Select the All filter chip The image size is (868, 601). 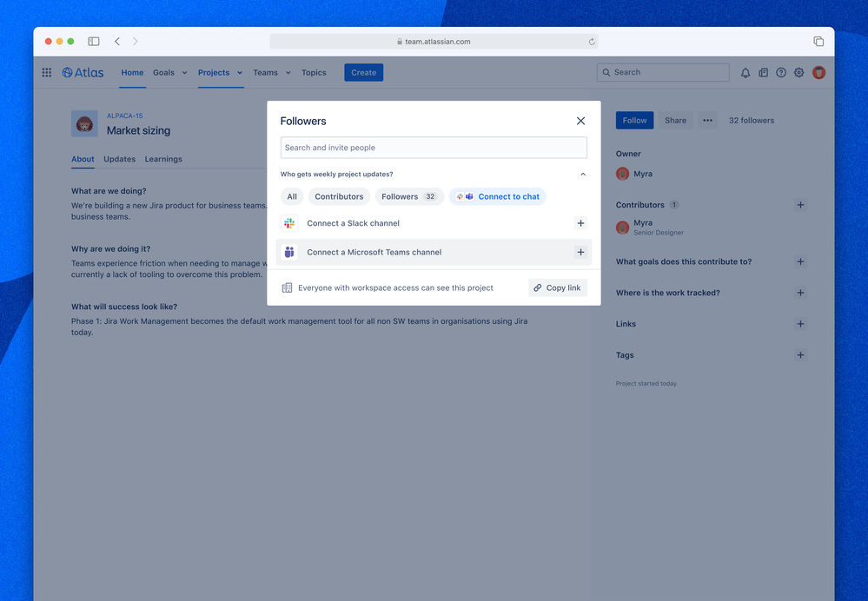pos(292,196)
